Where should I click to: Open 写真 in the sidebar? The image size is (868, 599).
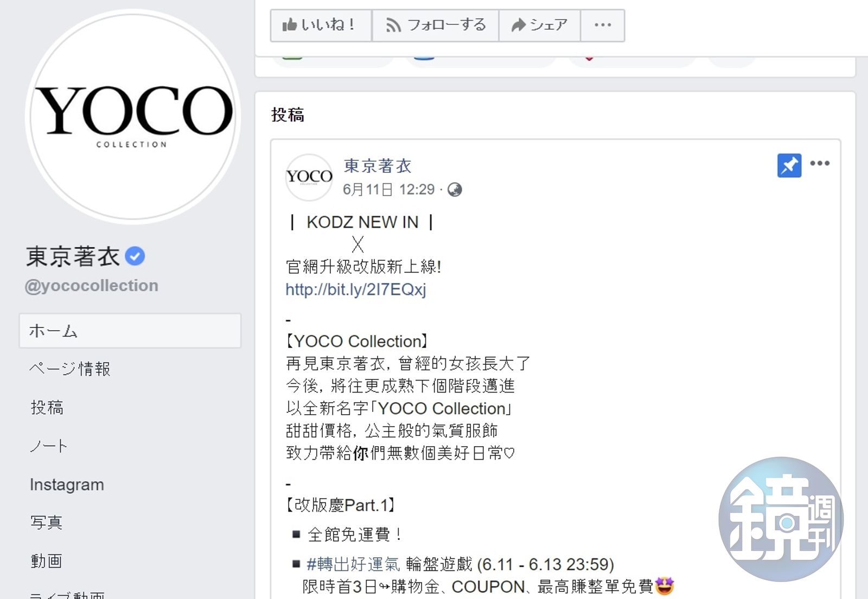[x=46, y=523]
